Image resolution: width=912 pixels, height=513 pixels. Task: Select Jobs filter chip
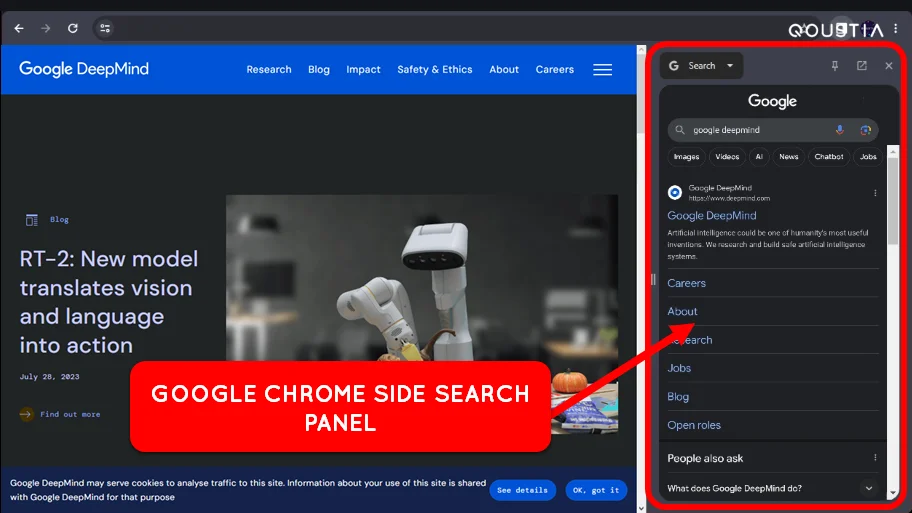868,156
